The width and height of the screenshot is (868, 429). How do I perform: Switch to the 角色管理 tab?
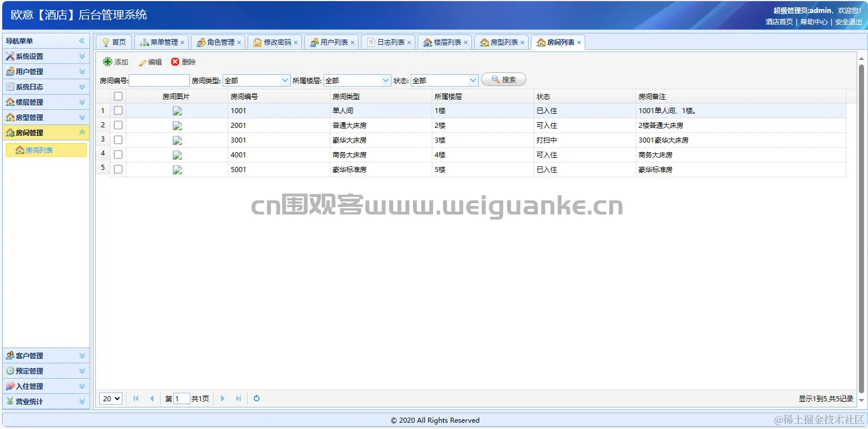pos(218,42)
